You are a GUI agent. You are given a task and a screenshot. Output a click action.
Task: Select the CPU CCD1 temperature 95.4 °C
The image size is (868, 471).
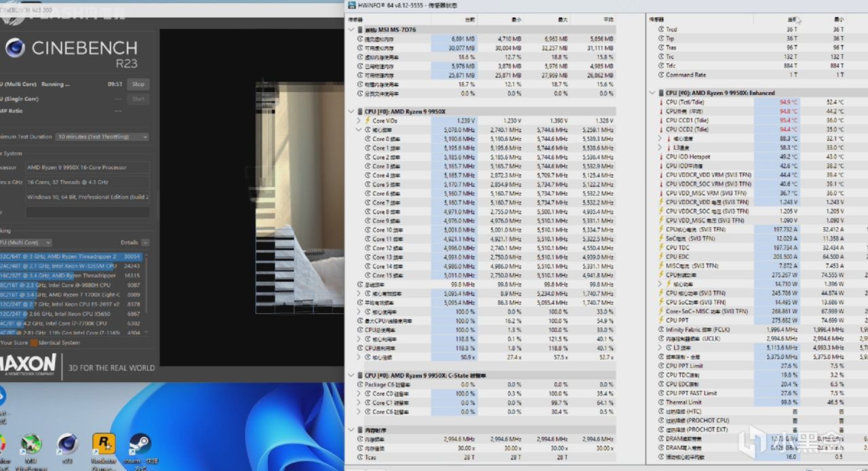click(789, 120)
